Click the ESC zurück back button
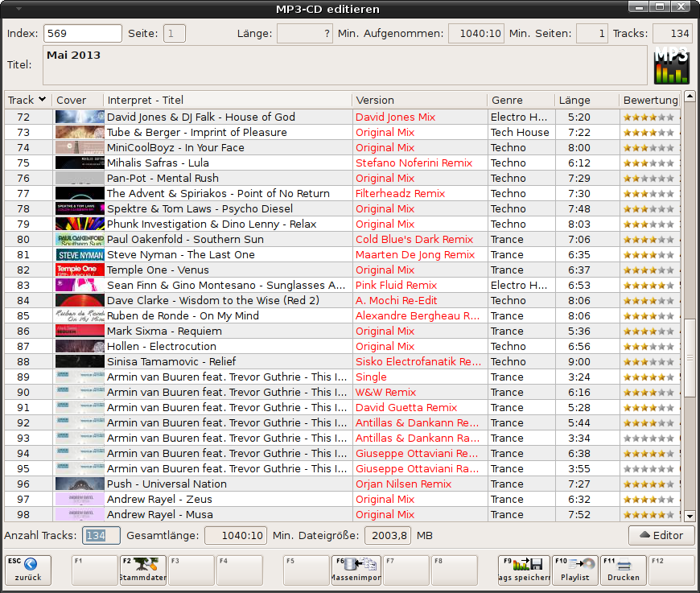Image resolution: width=700 pixels, height=593 pixels. [x=28, y=570]
